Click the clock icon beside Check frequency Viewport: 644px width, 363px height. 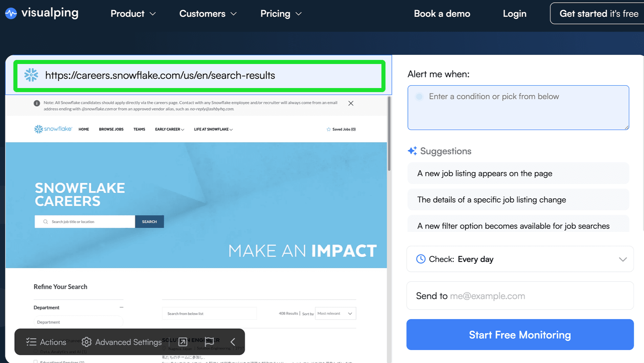(421, 259)
